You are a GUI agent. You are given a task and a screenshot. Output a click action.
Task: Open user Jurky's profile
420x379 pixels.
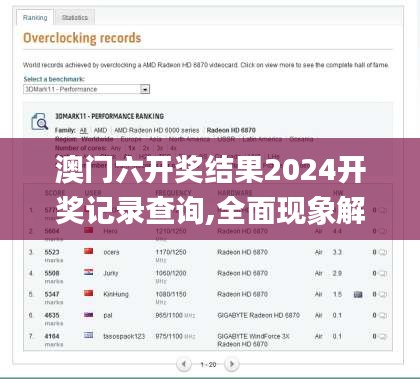pyautogui.click(x=111, y=273)
